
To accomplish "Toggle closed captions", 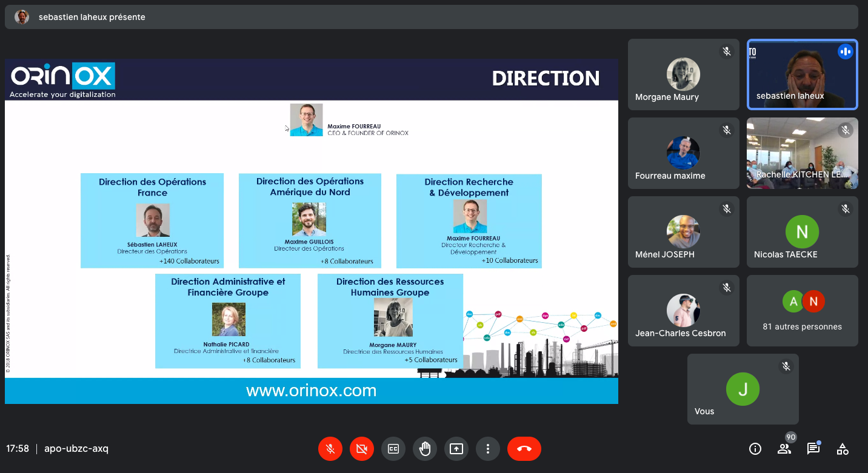I will coord(393,449).
